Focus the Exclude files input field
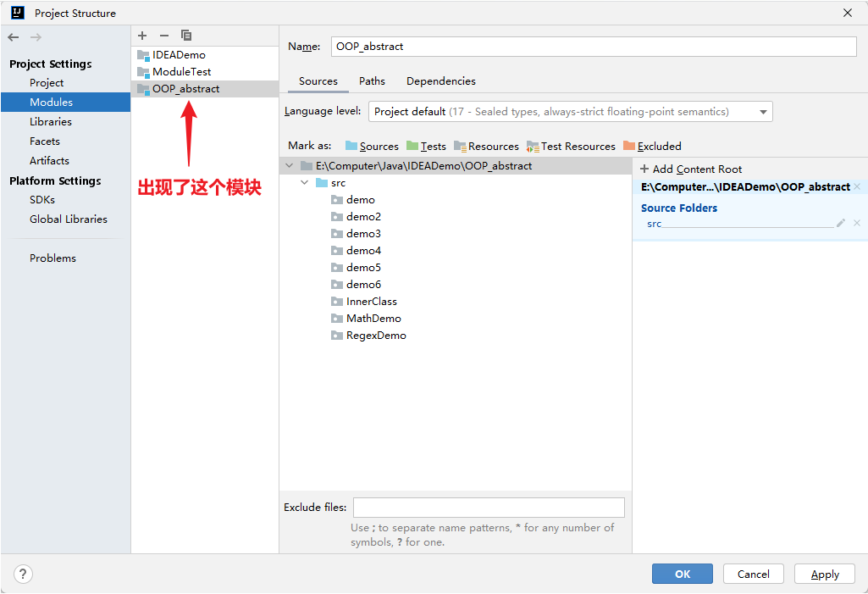This screenshot has width=868, height=594. pyautogui.click(x=489, y=508)
